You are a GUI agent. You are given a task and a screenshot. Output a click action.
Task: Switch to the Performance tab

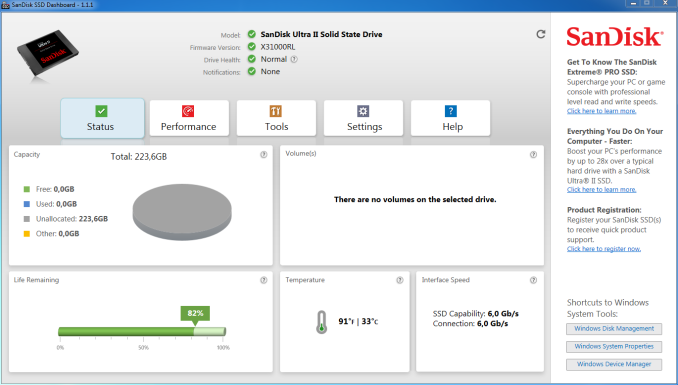point(189,118)
